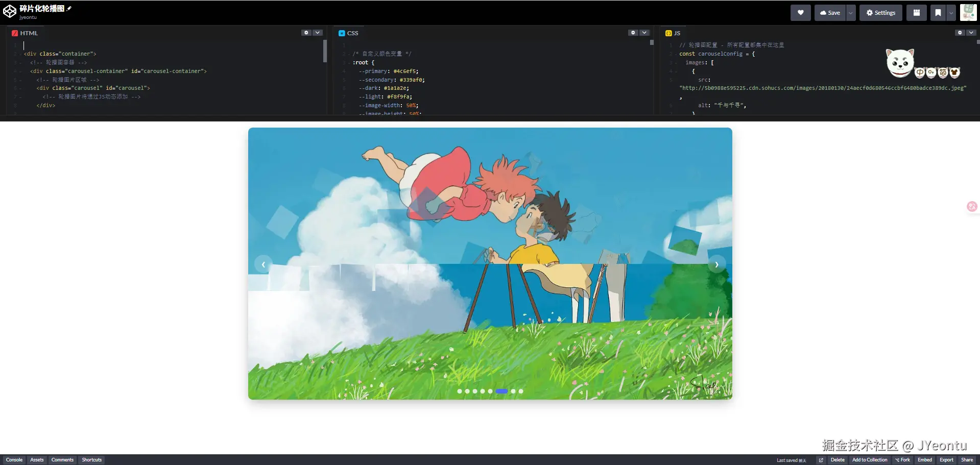Screen dimensions: 980x465
Task: Love this pen with the heart button
Action: [800, 13]
